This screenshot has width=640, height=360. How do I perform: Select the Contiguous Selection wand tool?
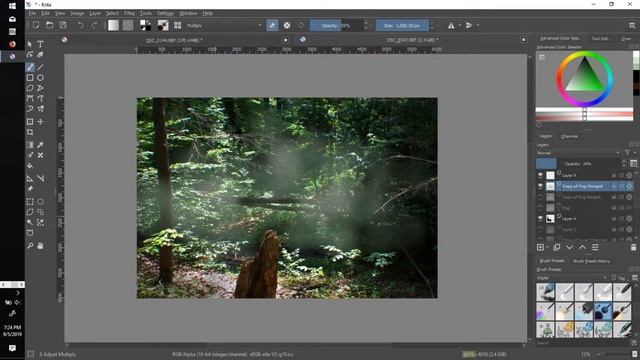point(30,222)
